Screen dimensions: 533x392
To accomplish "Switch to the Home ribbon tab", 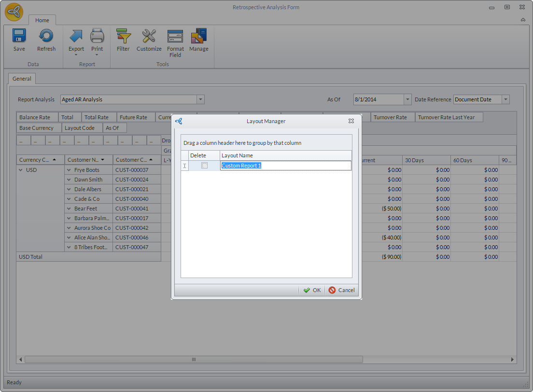I will point(42,20).
